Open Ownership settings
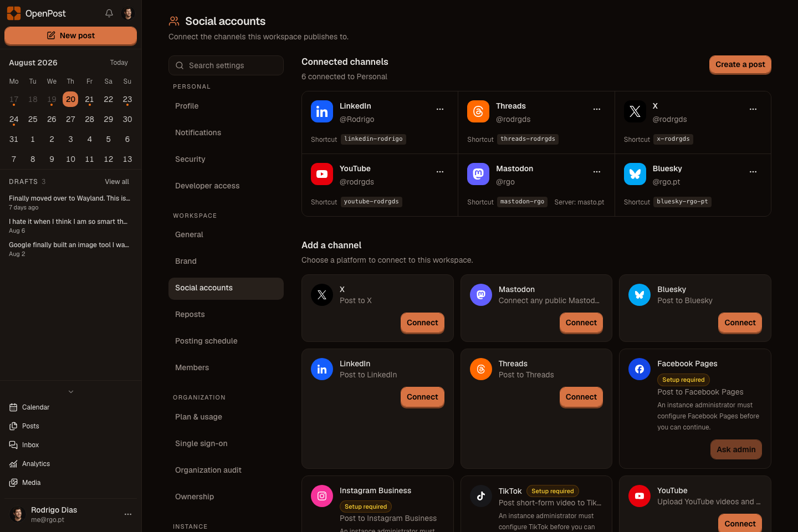This screenshot has width=798, height=532. (x=226, y=497)
